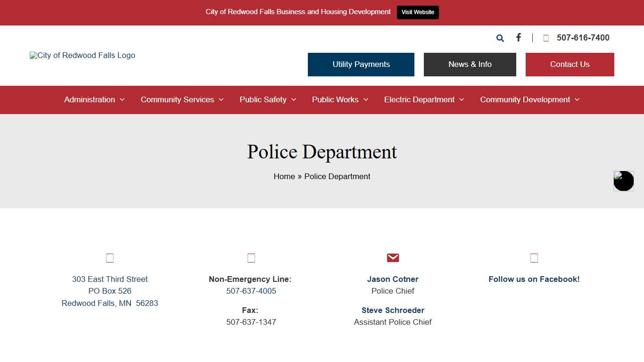Click the envelope icon above Jason Cotner
Image resolution: width=644 pixels, height=362 pixels.
tap(393, 258)
